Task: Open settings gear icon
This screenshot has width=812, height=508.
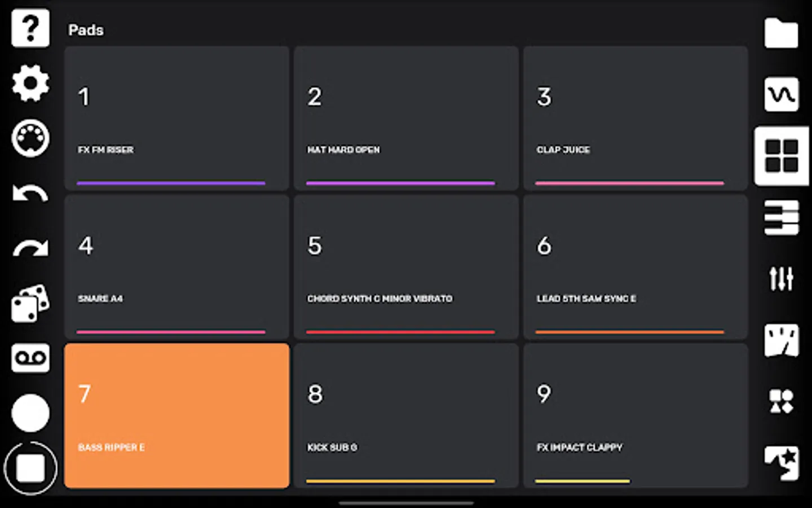Action: click(30, 83)
